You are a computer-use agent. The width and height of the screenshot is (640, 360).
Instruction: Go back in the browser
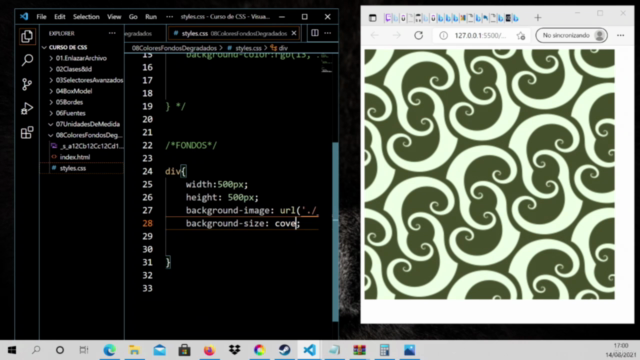(x=374, y=36)
